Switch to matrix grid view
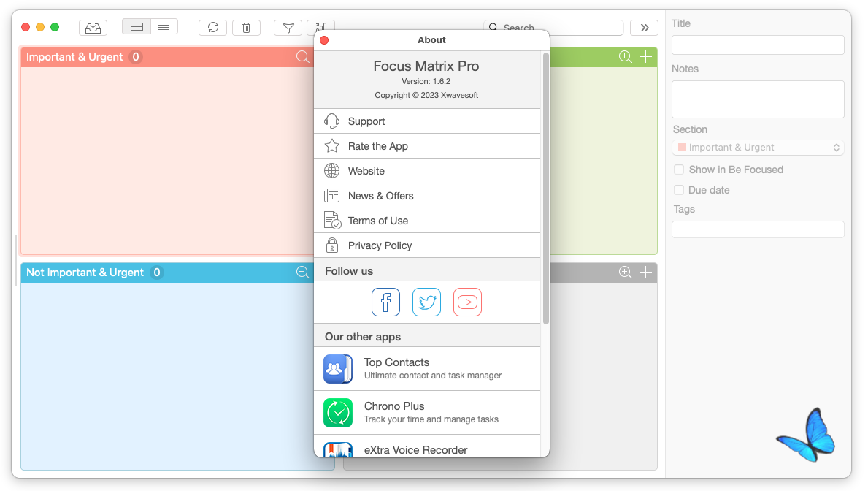 tap(137, 26)
